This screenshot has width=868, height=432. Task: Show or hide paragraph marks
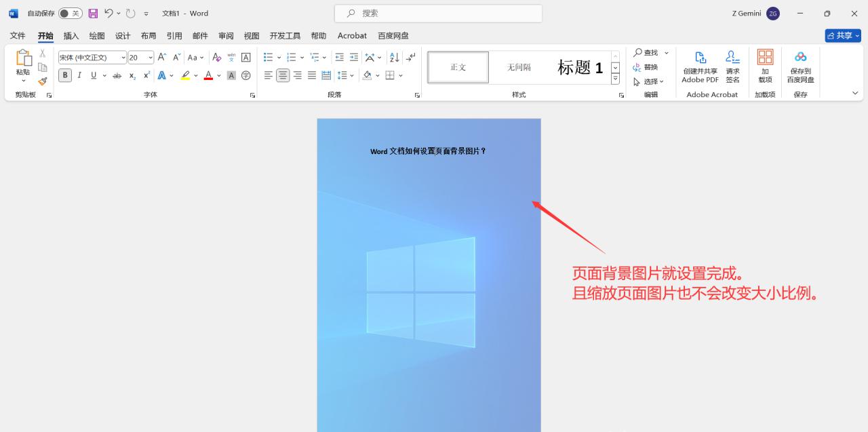pyautogui.click(x=411, y=58)
